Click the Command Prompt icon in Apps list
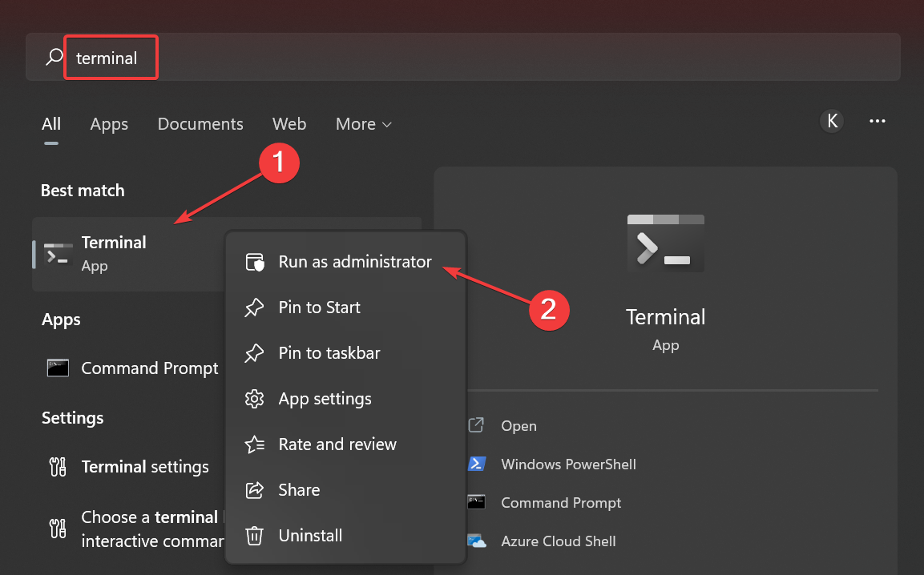This screenshot has width=924, height=575. pos(58,368)
